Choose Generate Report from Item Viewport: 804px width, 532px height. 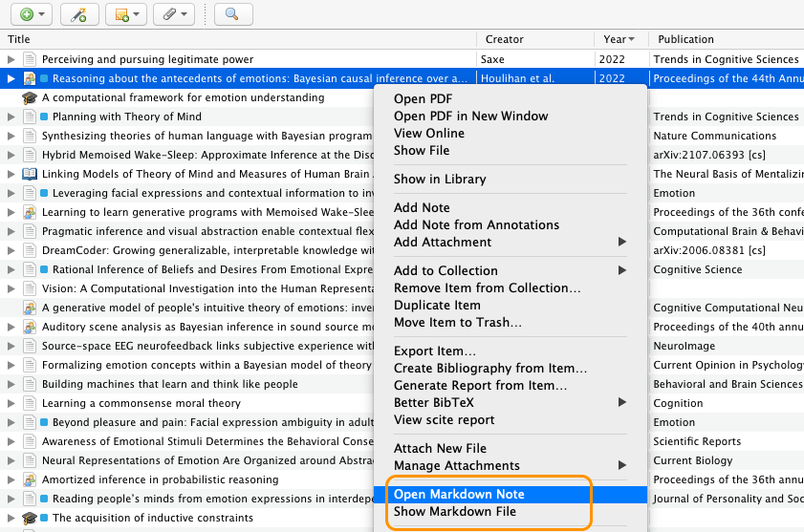[x=511, y=386]
